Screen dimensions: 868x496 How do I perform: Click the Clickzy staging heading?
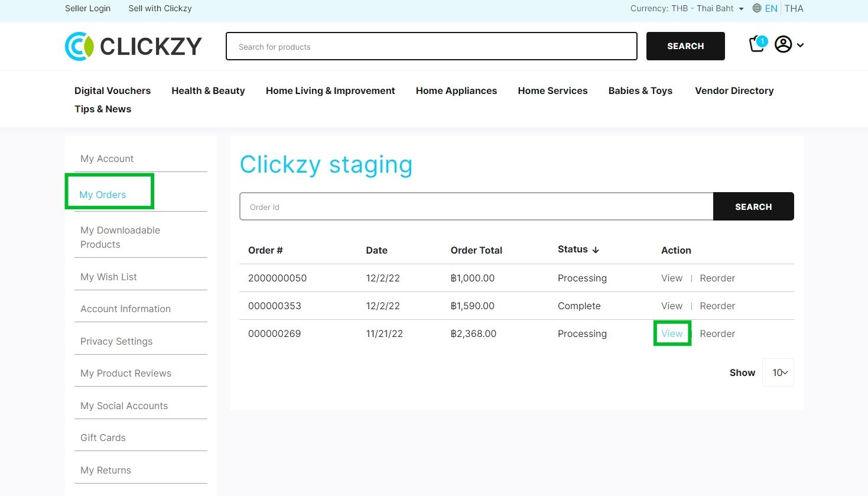coord(326,164)
